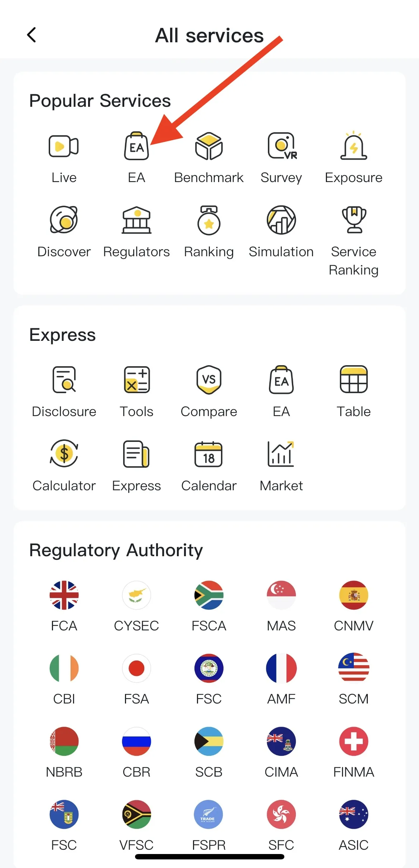Open Service Ranking trophy icon
Viewport: 419px width, 868px height.
pyautogui.click(x=354, y=220)
